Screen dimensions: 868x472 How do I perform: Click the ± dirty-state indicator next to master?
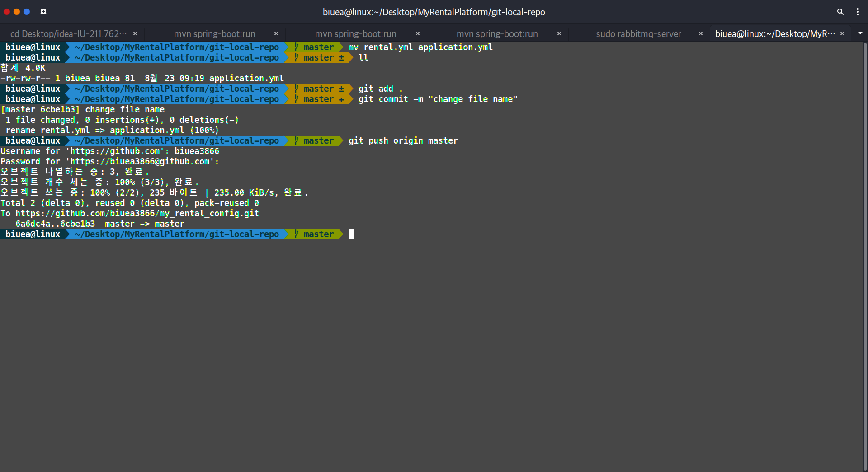342,57
